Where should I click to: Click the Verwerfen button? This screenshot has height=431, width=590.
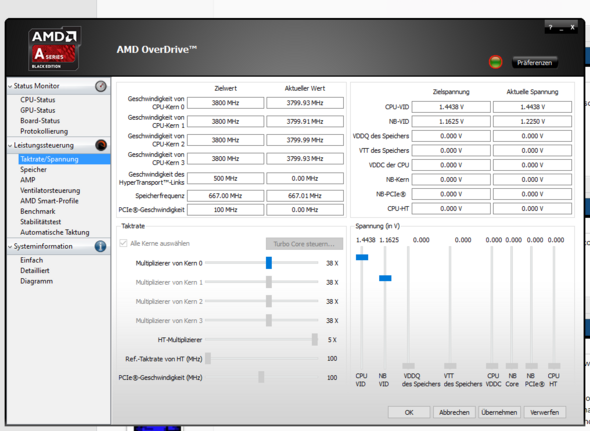coord(544,412)
